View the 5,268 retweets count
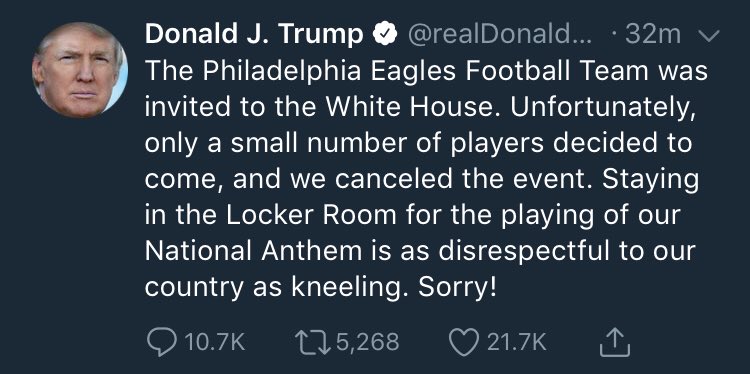The height and width of the screenshot is (374, 750). pos(368,342)
